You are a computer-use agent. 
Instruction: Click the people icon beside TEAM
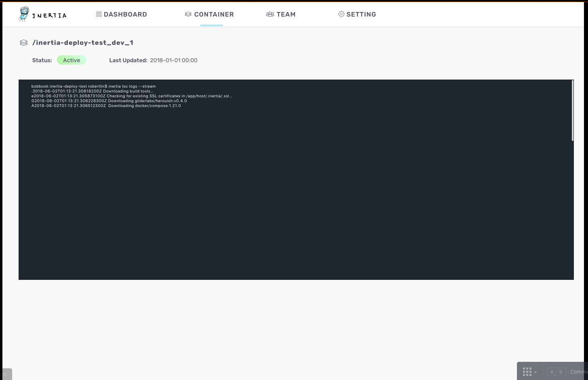[270, 14]
